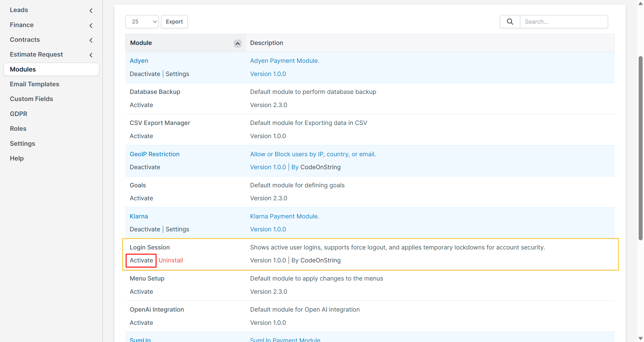Deactivate the Adyen module
Image resolution: width=644 pixels, height=342 pixels.
145,74
